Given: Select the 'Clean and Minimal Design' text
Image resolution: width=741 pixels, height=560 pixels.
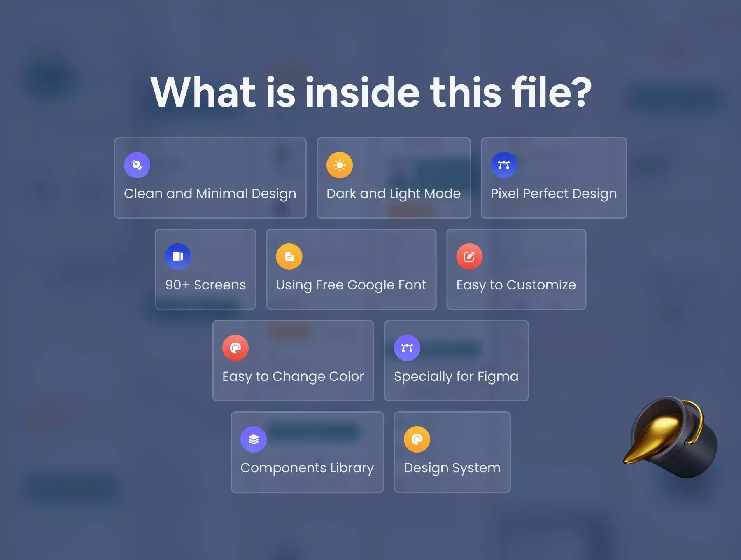Looking at the screenshot, I should 210,194.
